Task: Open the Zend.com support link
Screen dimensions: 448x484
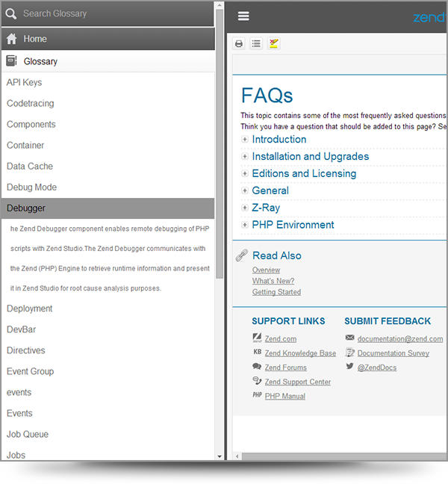Action: (281, 339)
